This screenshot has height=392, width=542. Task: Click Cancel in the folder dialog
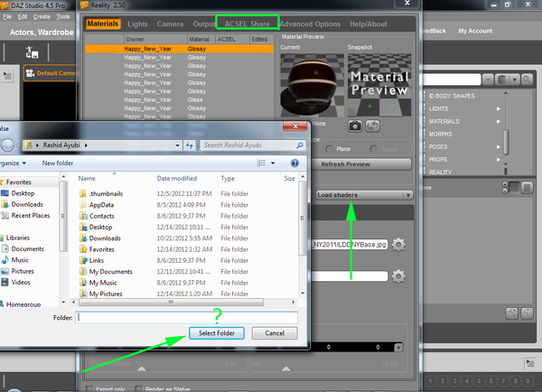(x=275, y=333)
